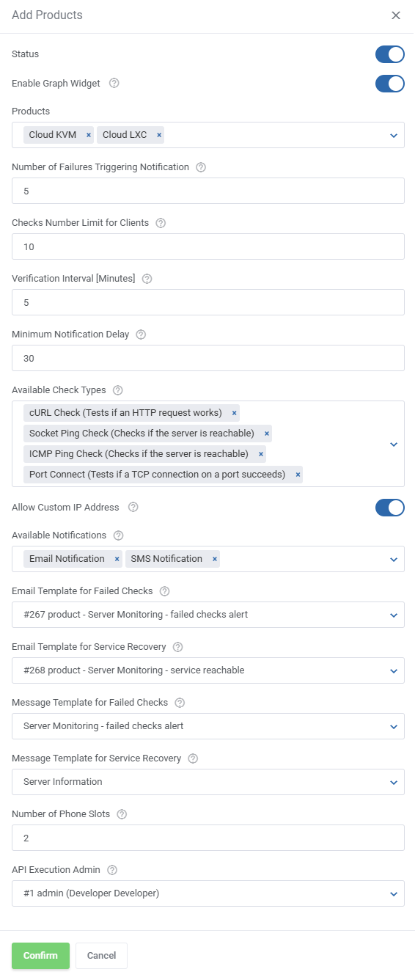Expand Available Check Types dropdown arrow
The width and height of the screenshot is (415, 980).
394,444
